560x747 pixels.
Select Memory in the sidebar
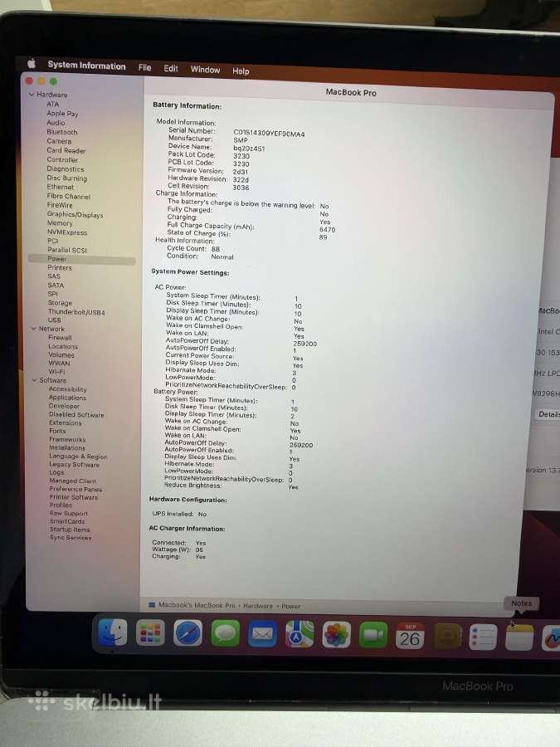[x=60, y=223]
